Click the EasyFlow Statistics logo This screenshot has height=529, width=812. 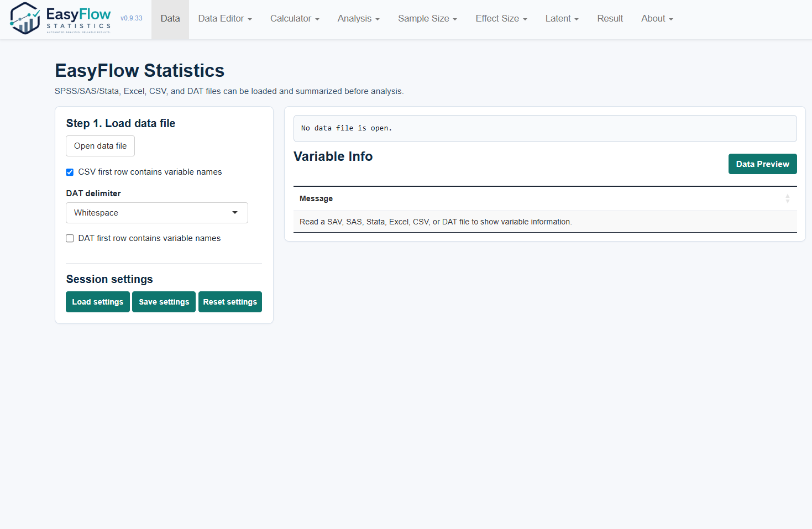(61, 19)
